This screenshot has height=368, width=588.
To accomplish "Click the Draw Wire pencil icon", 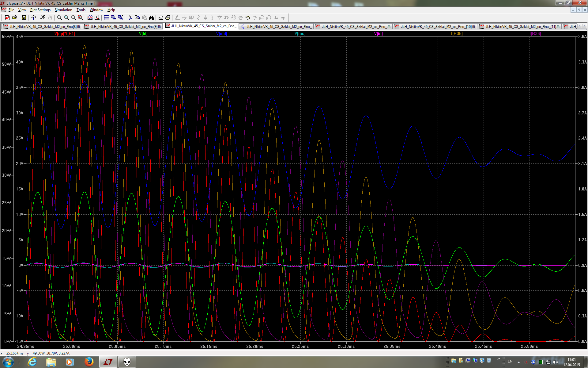I will (177, 18).
